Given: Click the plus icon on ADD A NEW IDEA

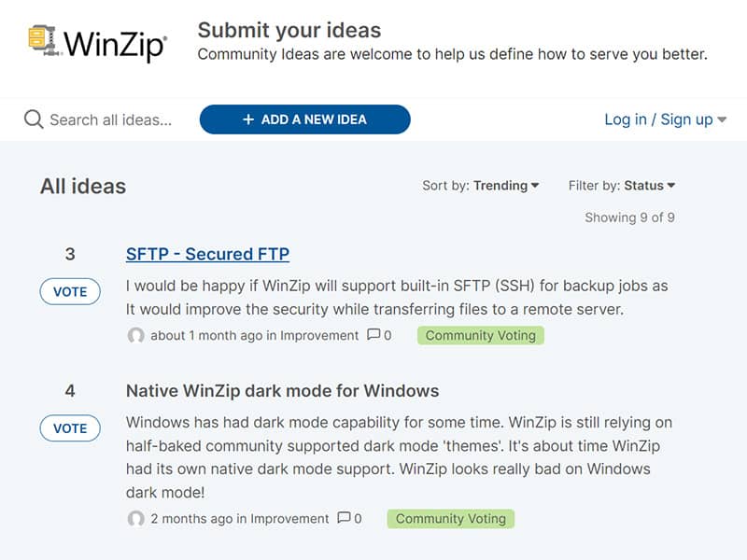Looking at the screenshot, I should click(247, 119).
